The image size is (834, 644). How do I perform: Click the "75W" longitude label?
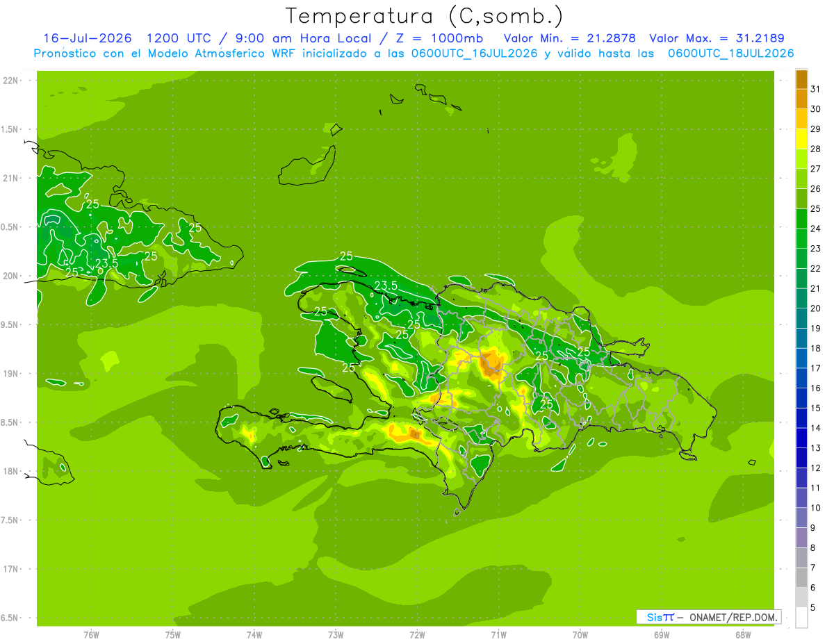pyautogui.click(x=173, y=634)
